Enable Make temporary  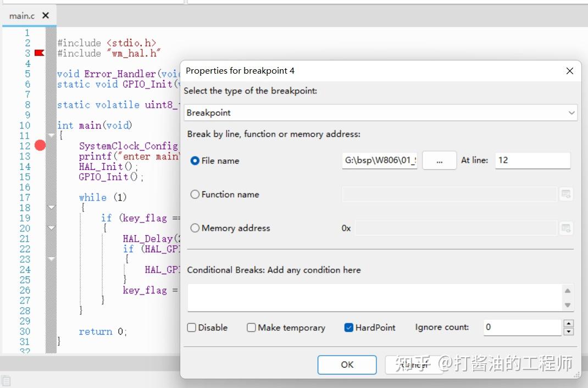click(251, 327)
